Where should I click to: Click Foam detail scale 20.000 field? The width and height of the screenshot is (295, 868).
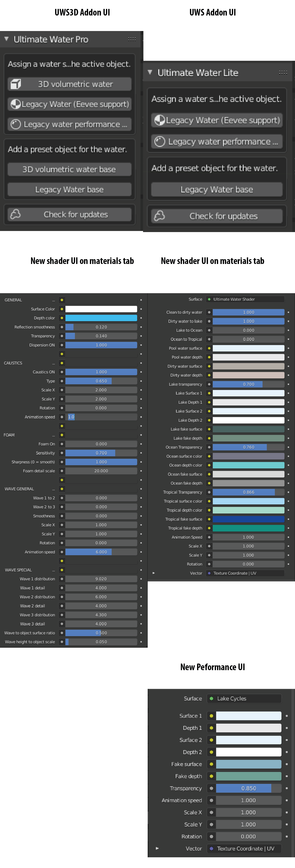tap(101, 471)
